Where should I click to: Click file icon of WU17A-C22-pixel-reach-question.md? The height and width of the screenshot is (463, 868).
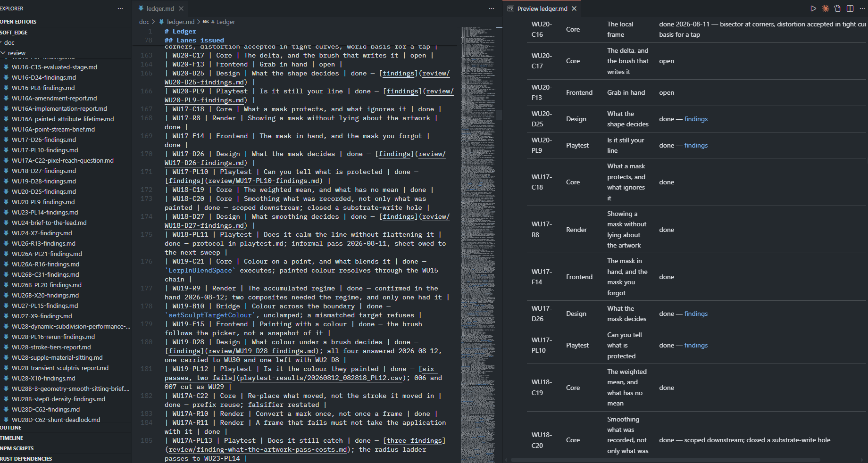[x=6, y=160]
